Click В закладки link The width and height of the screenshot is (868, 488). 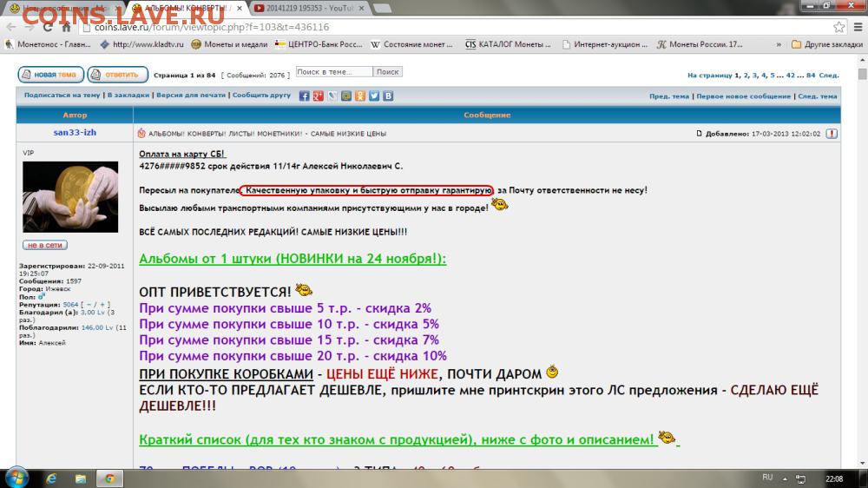point(128,96)
